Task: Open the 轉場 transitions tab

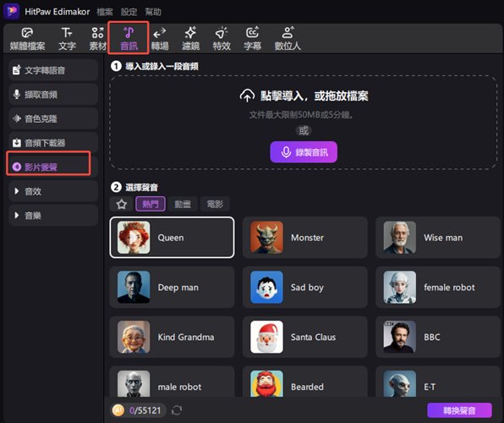Action: (160, 39)
